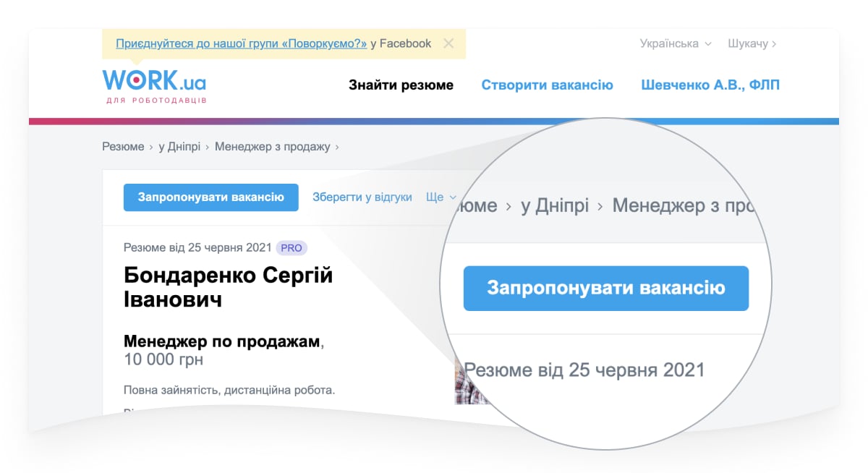The width and height of the screenshot is (868, 473).
Task: Click small Запропонувати вакансію button
Action: [x=211, y=197]
